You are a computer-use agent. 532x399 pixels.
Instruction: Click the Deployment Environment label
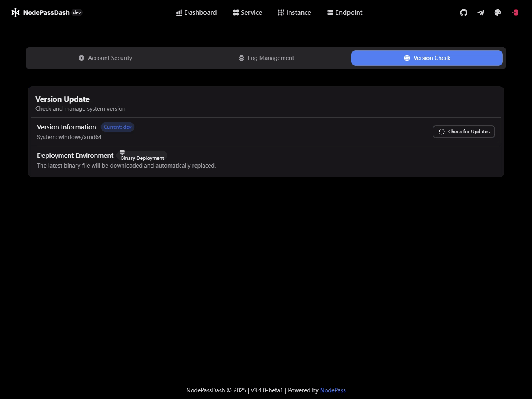pos(75,155)
